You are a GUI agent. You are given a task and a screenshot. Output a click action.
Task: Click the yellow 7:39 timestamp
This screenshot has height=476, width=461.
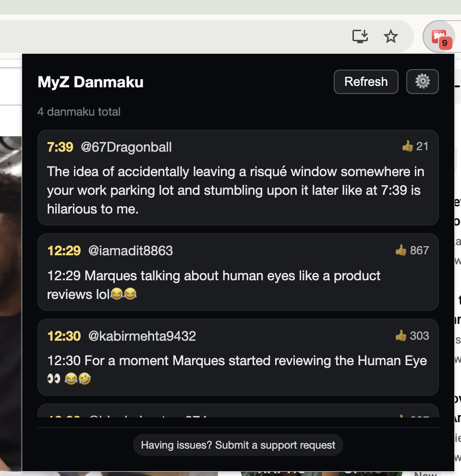pyautogui.click(x=60, y=147)
